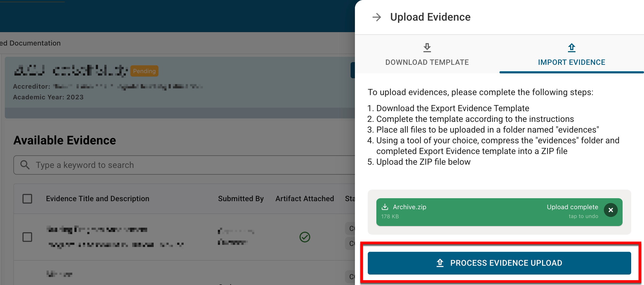The height and width of the screenshot is (285, 644).
Task: Toggle the select-all checkbox in table header
Action: tap(27, 199)
